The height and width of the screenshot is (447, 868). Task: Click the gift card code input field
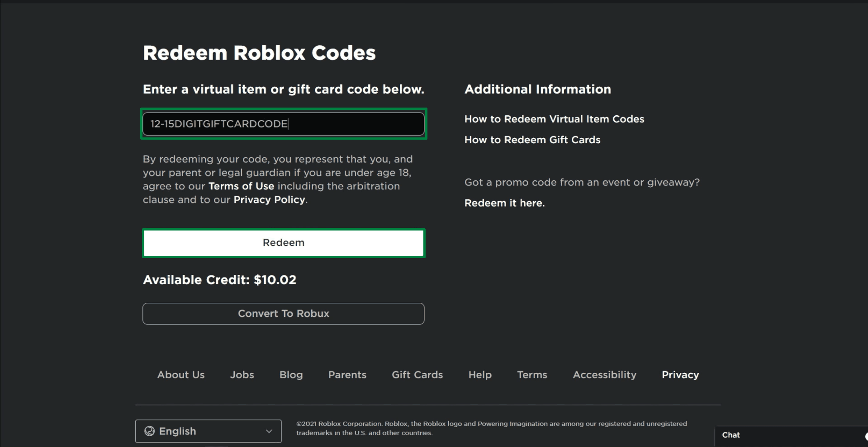[283, 123]
